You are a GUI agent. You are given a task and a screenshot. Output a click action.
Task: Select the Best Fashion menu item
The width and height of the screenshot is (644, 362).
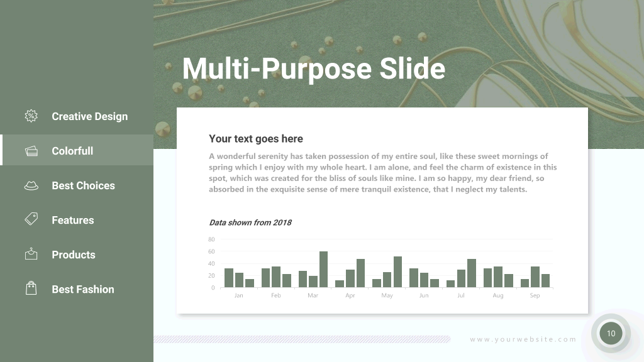point(77,289)
